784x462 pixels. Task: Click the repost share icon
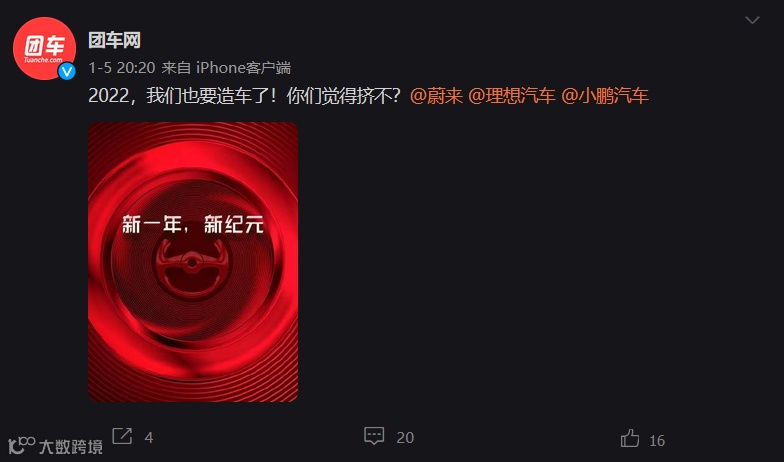coord(122,436)
